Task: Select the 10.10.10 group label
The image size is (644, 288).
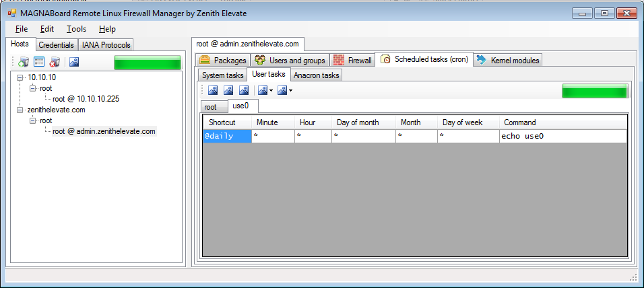Action: [x=42, y=77]
